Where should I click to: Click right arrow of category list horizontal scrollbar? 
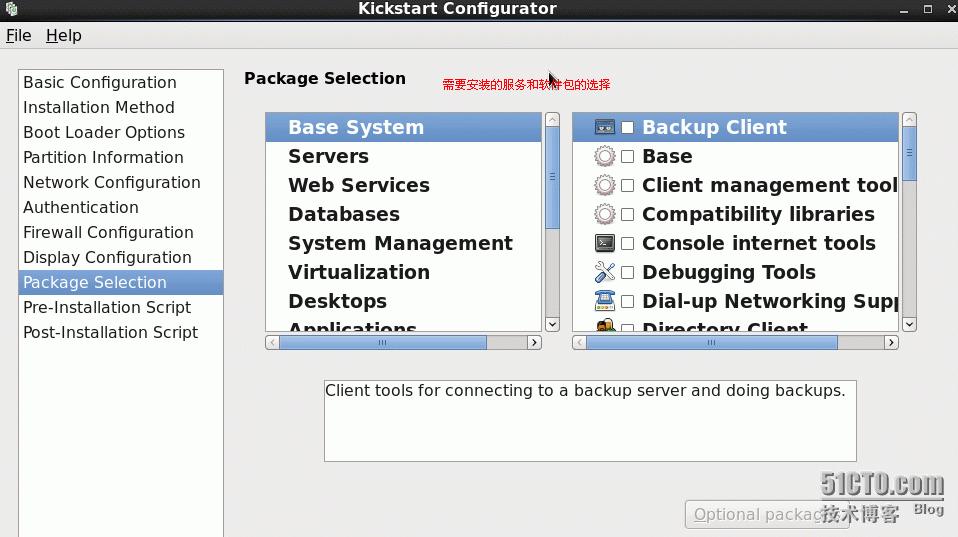tap(535, 343)
